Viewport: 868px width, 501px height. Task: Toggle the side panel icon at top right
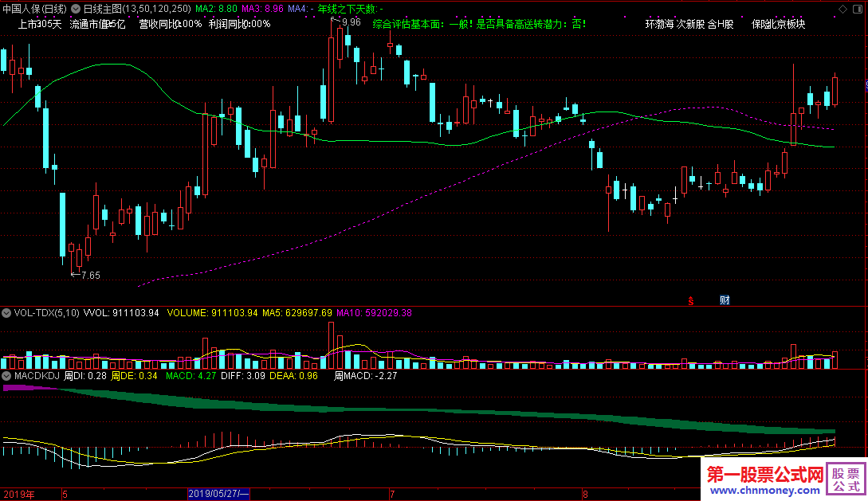click(x=857, y=9)
